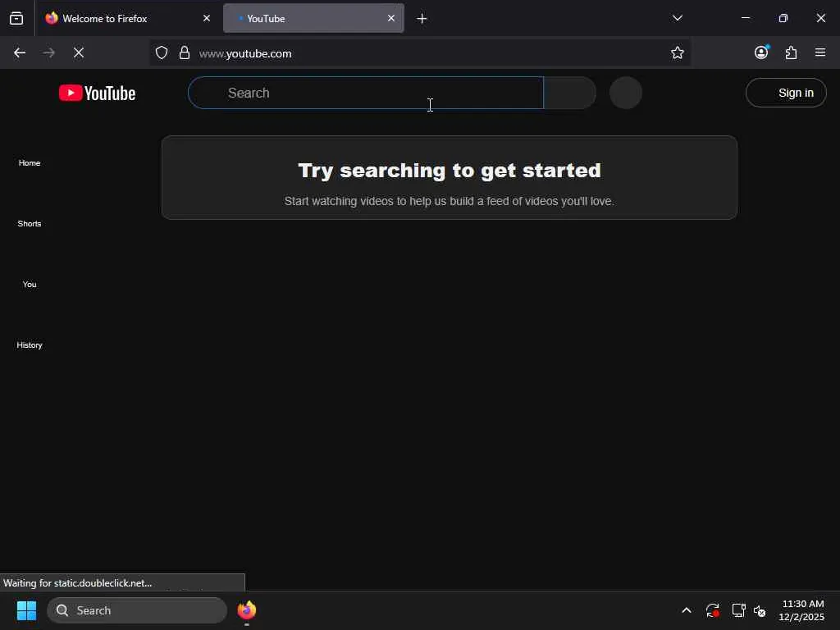The width and height of the screenshot is (840, 630).
Task: Open tracking protection shield panel
Action: 162,52
